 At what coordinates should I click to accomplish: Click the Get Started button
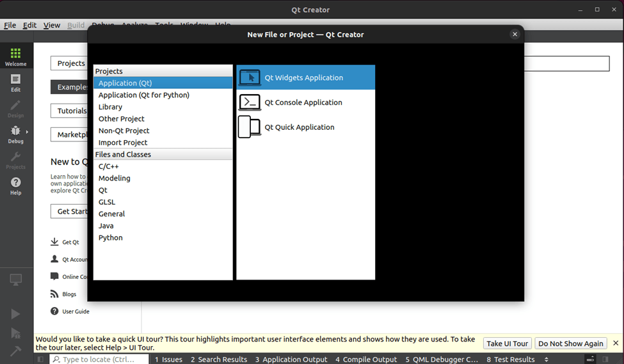[x=69, y=211]
